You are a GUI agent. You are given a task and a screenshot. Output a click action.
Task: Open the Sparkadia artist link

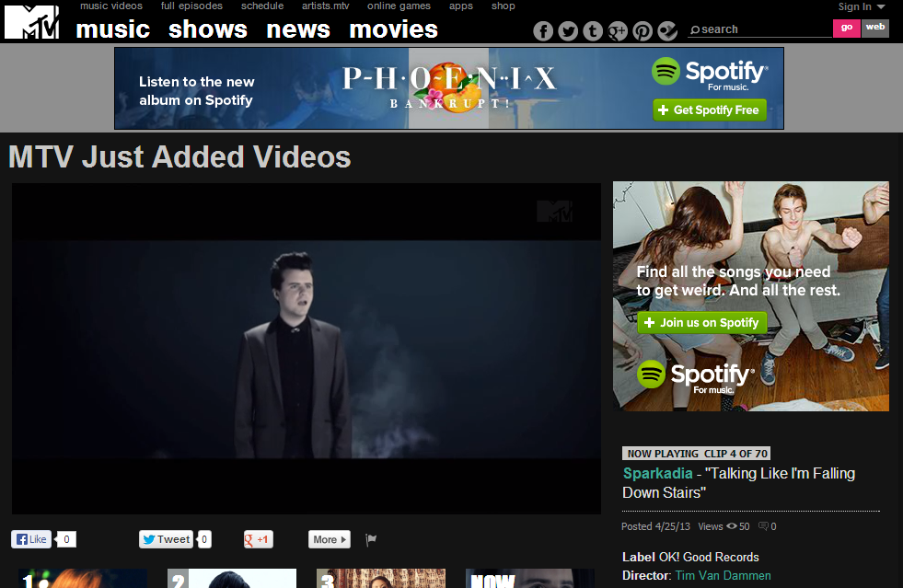[655, 474]
